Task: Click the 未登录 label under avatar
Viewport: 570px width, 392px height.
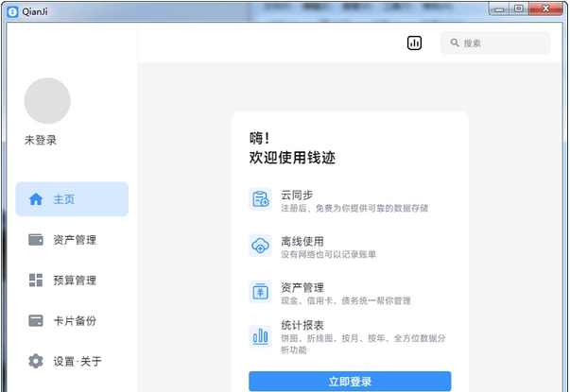Action: pyautogui.click(x=41, y=140)
